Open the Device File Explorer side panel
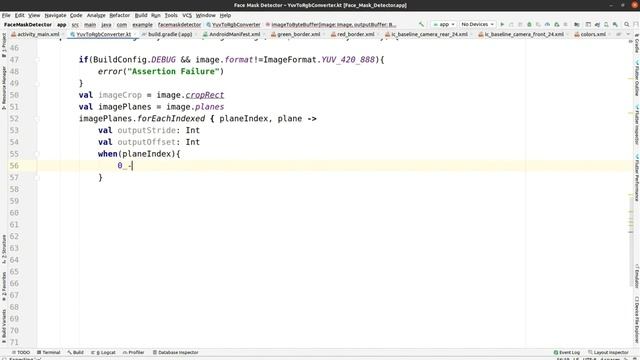The width and height of the screenshot is (640, 360). pyautogui.click(x=636, y=320)
